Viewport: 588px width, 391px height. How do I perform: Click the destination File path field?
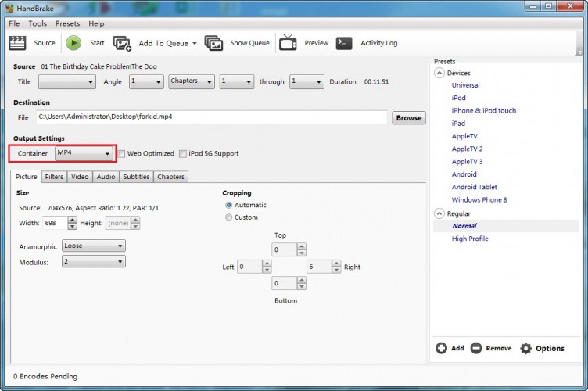click(211, 117)
